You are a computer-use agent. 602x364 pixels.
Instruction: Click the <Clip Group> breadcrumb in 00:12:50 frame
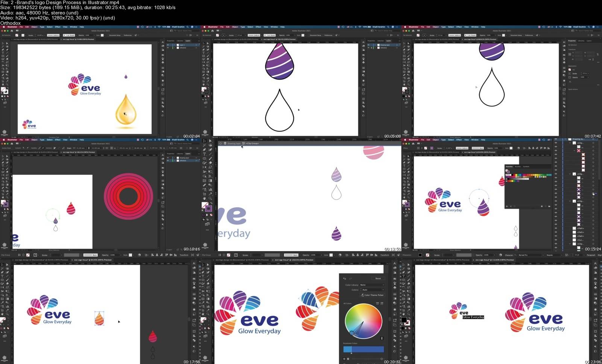pyautogui.click(x=252, y=143)
